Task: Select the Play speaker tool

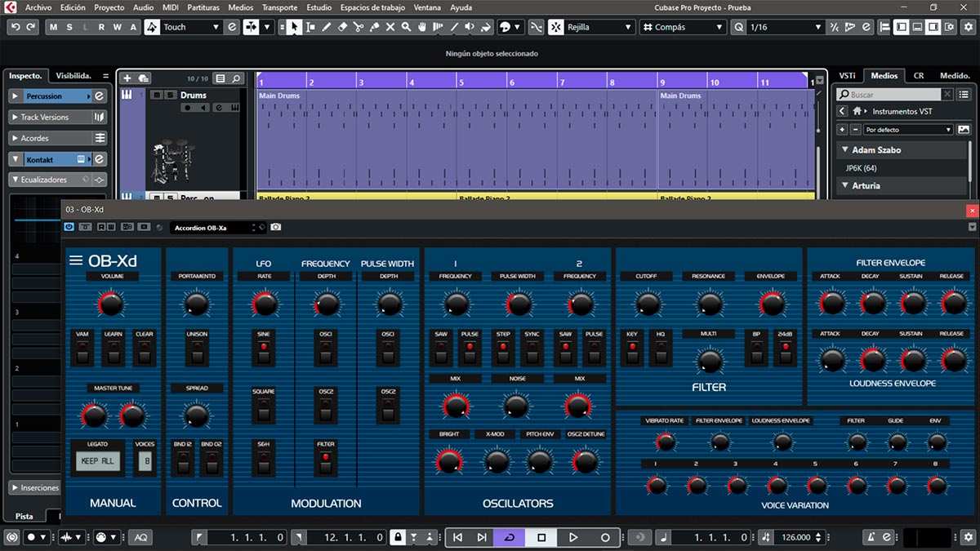Action: [470, 27]
